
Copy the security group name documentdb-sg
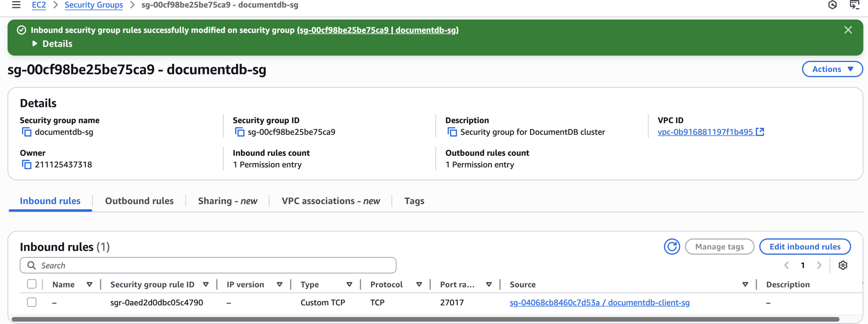(x=27, y=132)
